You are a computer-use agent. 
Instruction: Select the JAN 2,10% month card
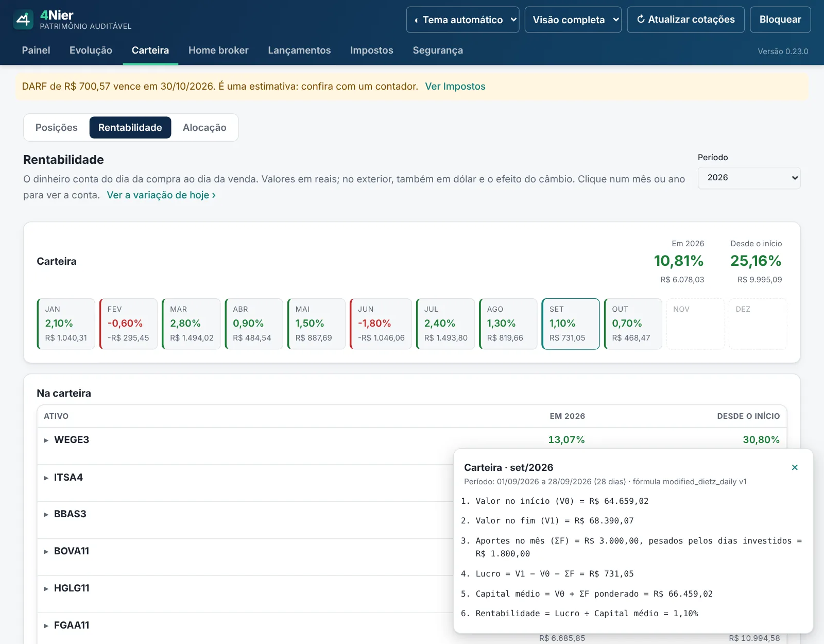[x=66, y=324]
